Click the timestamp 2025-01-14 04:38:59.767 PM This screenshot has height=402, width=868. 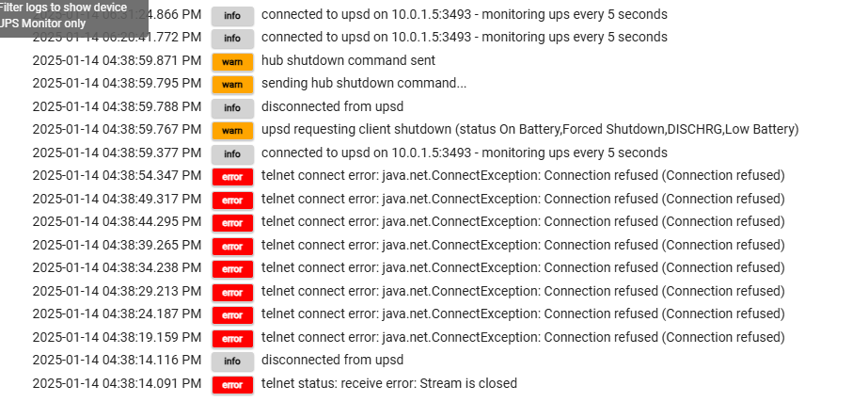coord(117,129)
